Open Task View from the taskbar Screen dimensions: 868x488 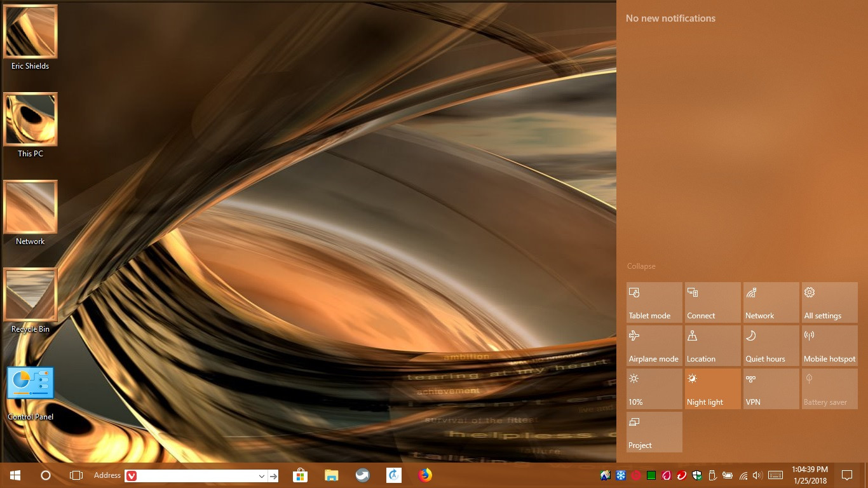76,475
